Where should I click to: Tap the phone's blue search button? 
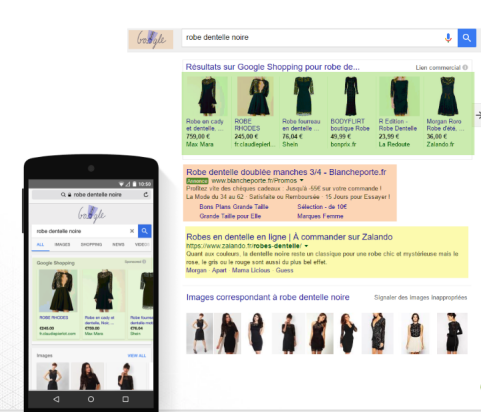tap(144, 231)
